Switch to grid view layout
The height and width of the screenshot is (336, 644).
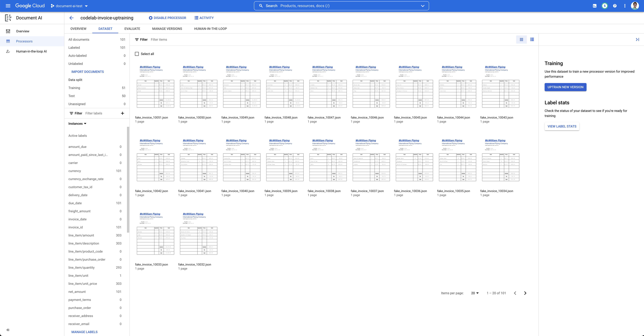[x=521, y=40]
